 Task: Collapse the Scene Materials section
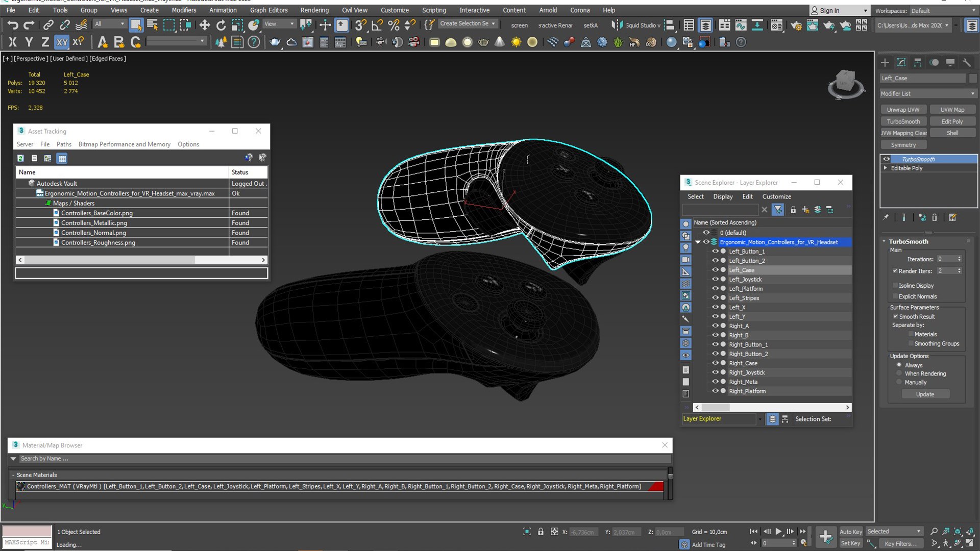[x=13, y=474]
